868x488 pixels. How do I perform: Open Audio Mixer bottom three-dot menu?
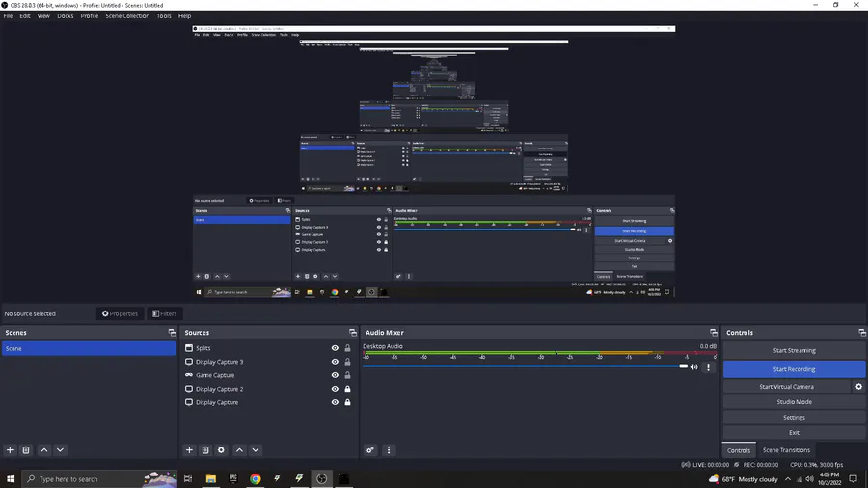click(389, 449)
